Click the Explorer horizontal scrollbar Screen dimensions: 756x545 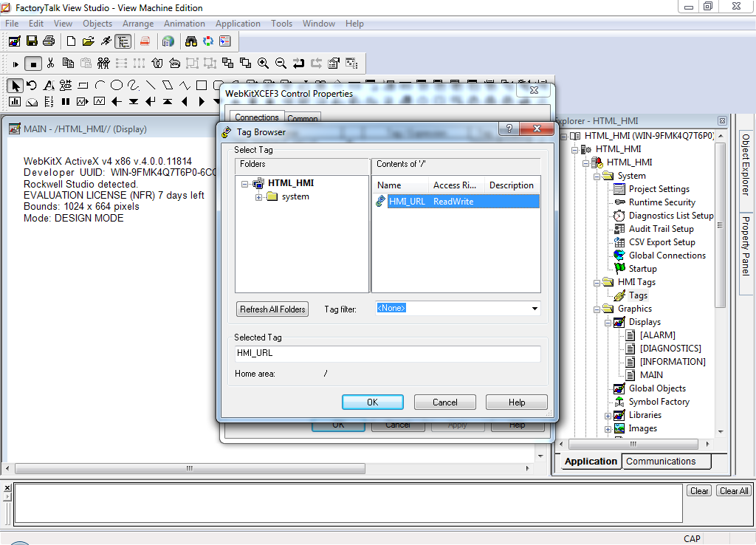pyautogui.click(x=633, y=444)
